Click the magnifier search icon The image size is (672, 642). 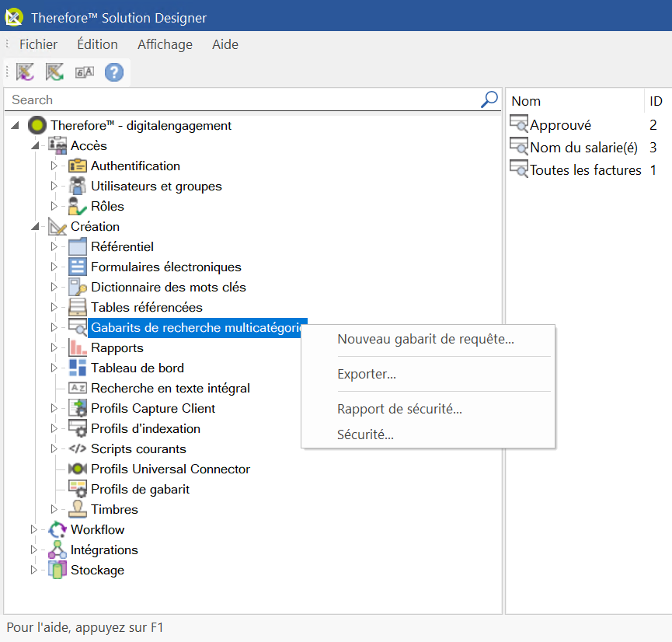click(489, 99)
